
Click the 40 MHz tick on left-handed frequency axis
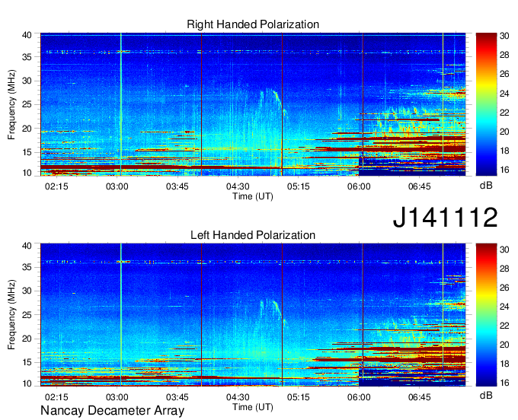tap(27, 246)
